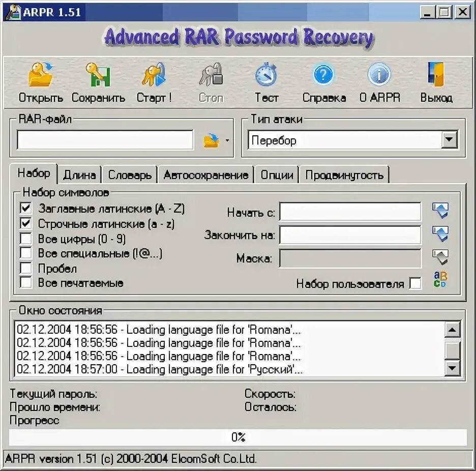476x471 pixels.
Task: Click into the Начать с input field
Action: coord(350,211)
